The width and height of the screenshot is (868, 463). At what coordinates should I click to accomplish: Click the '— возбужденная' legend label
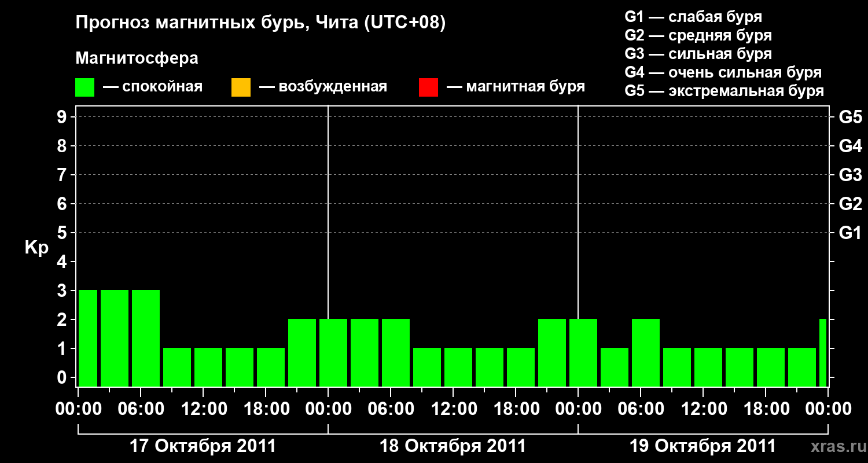coord(323,87)
